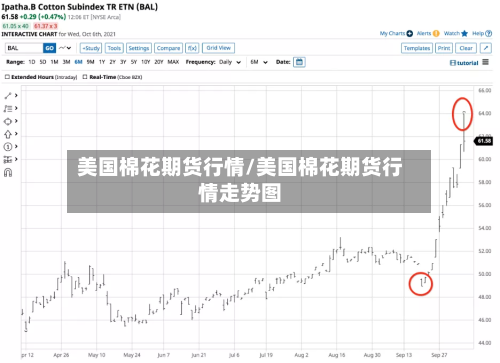500x363 pixels.
Task: Open the tutorial link
Action: 468,63
